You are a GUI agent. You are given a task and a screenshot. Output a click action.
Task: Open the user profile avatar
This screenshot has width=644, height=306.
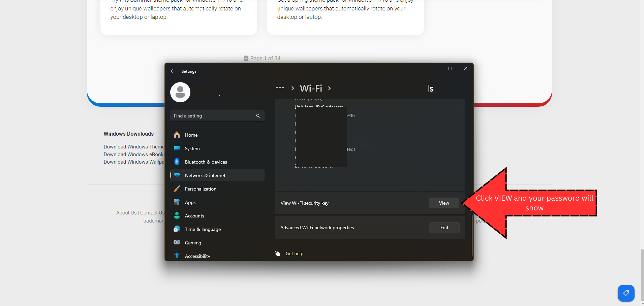point(180,92)
